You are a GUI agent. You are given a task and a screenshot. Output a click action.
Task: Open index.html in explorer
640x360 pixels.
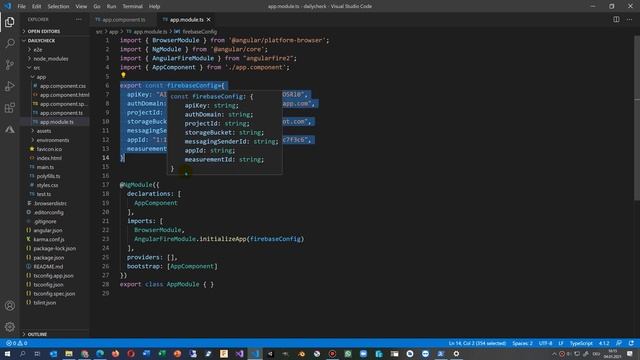coord(49,158)
